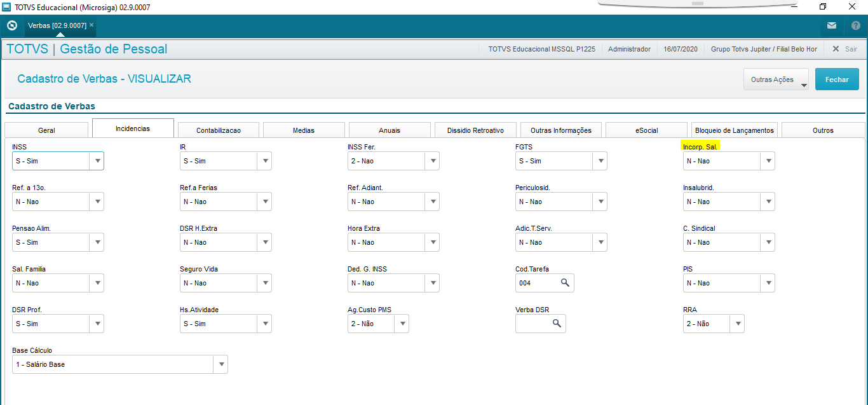868x405 pixels.
Task: Click the Sair exit X icon
Action: tap(836, 49)
